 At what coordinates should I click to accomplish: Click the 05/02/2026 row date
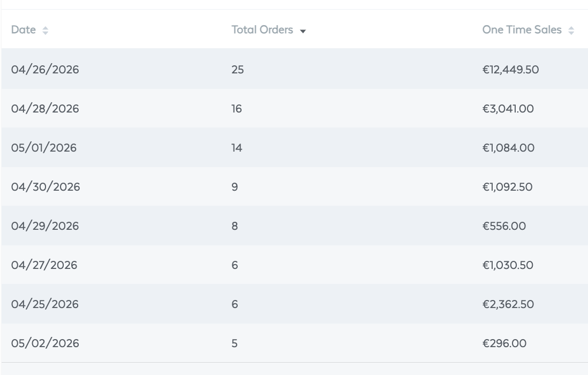click(x=45, y=343)
